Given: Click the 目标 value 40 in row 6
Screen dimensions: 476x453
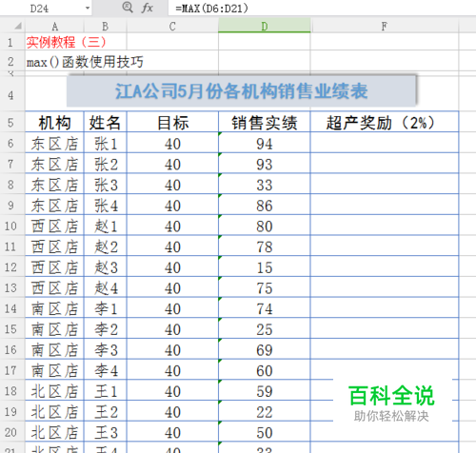Looking at the screenshot, I should 172,144.
